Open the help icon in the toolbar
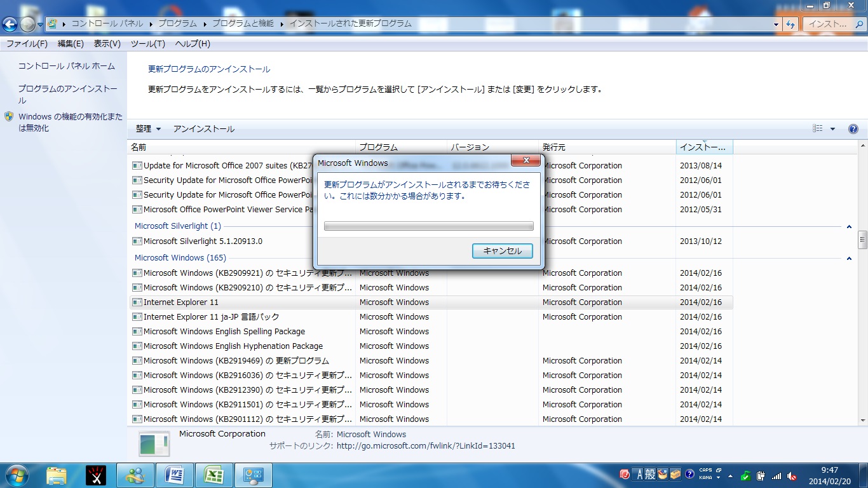Image resolution: width=868 pixels, height=488 pixels. (853, 129)
